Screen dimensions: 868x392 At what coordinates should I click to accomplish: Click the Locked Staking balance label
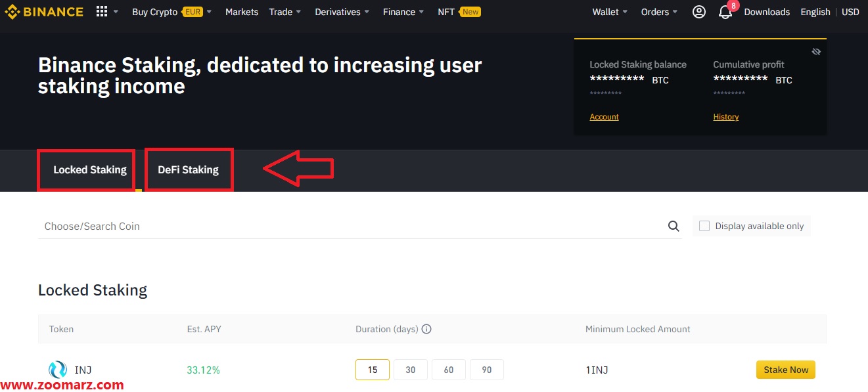point(638,64)
